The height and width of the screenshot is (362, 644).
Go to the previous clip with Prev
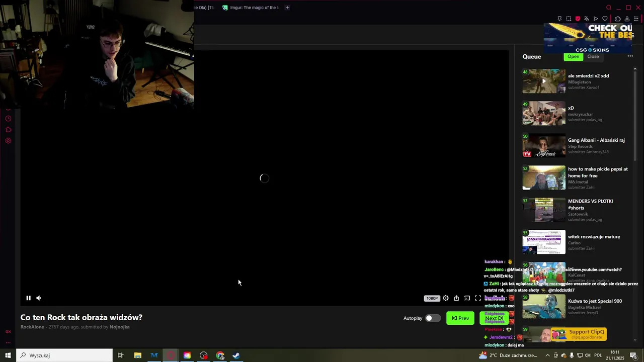tap(460, 318)
